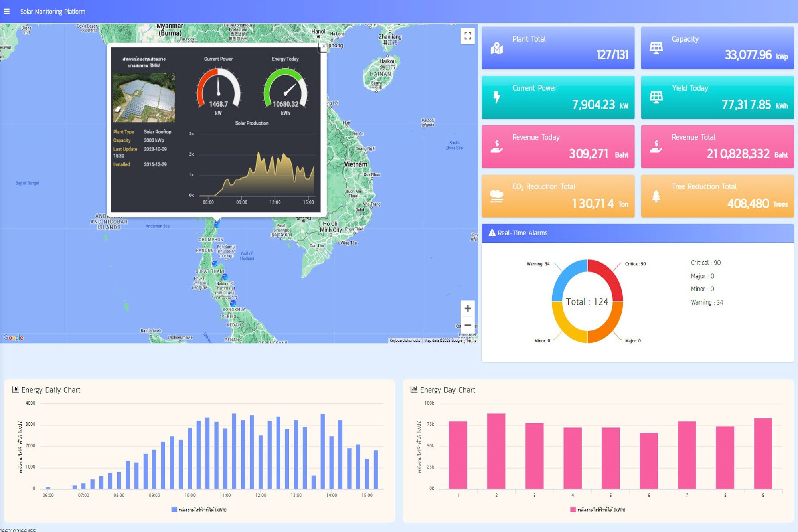
Task: Click the Plant Total map-pin icon
Action: point(496,48)
